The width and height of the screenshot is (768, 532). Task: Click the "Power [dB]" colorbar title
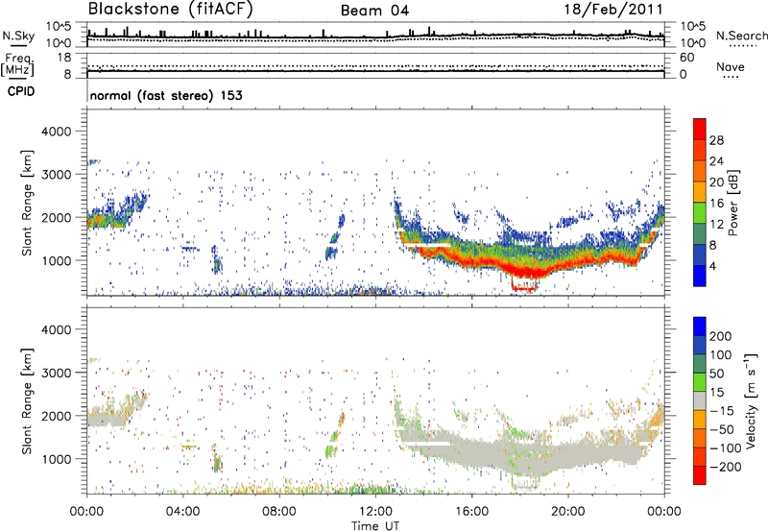coord(732,203)
